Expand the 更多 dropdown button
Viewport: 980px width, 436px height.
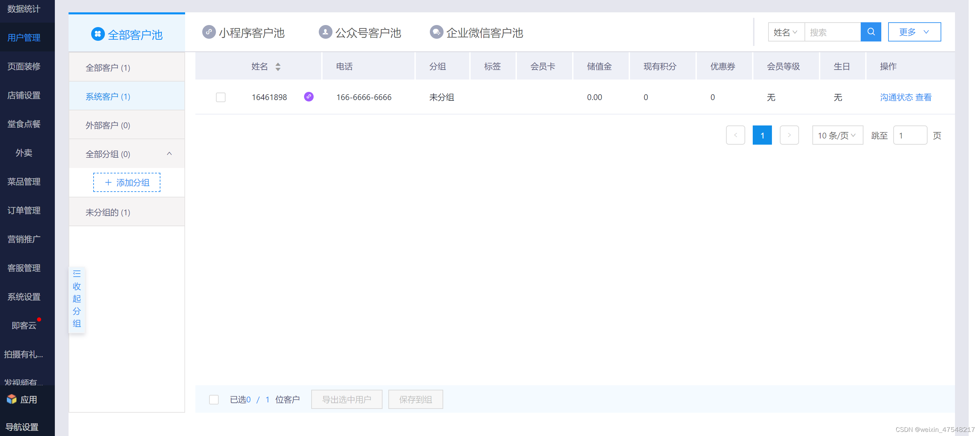[914, 32]
